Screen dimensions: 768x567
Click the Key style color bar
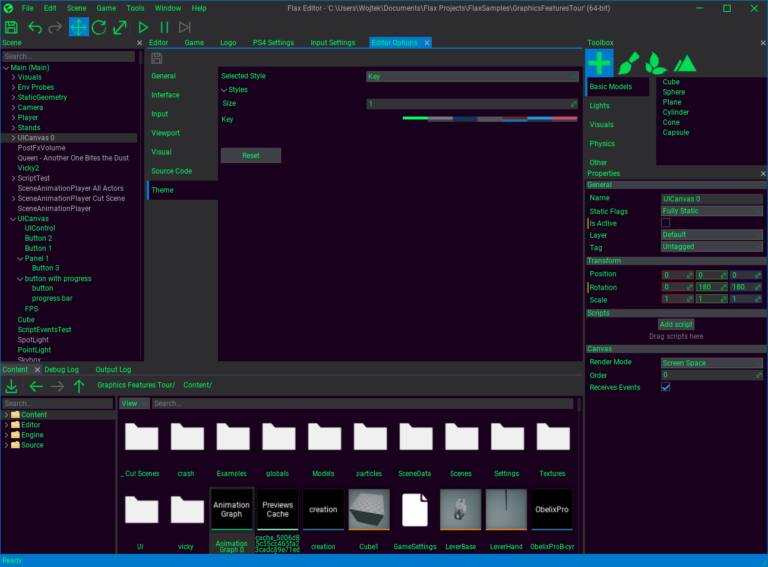pyautogui.click(x=490, y=118)
